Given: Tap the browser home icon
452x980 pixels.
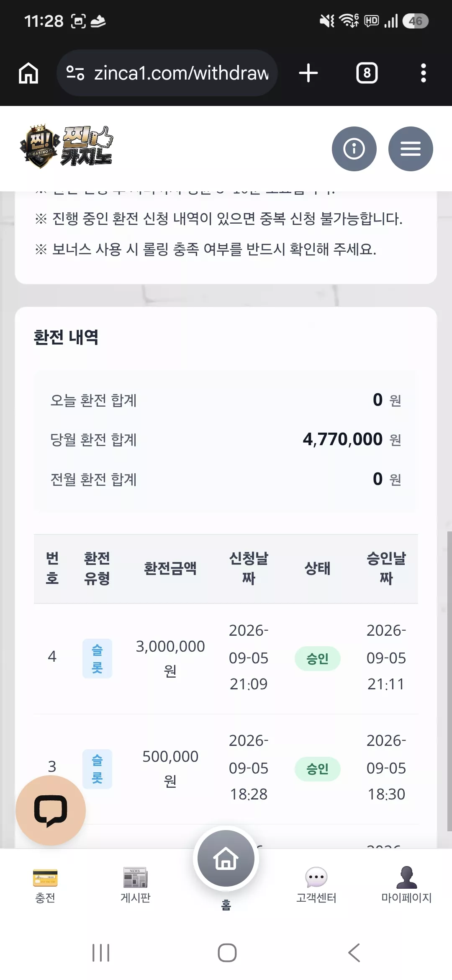Looking at the screenshot, I should (28, 73).
